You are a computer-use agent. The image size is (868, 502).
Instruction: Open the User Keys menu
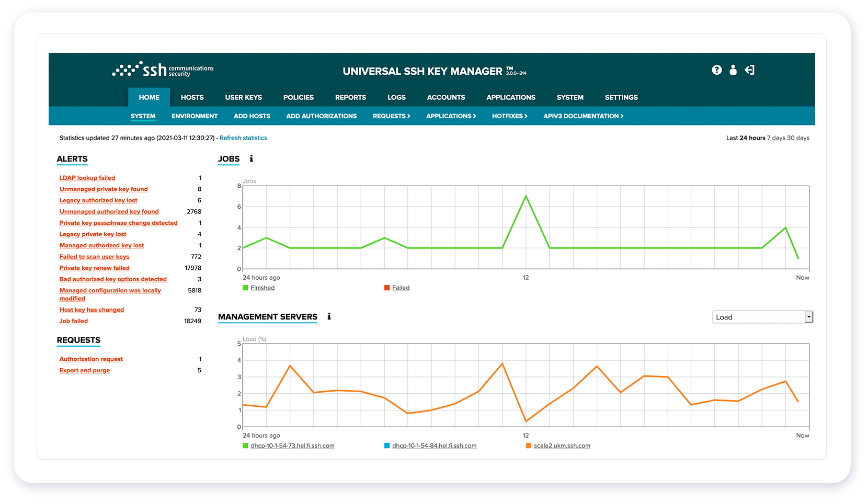(x=244, y=97)
